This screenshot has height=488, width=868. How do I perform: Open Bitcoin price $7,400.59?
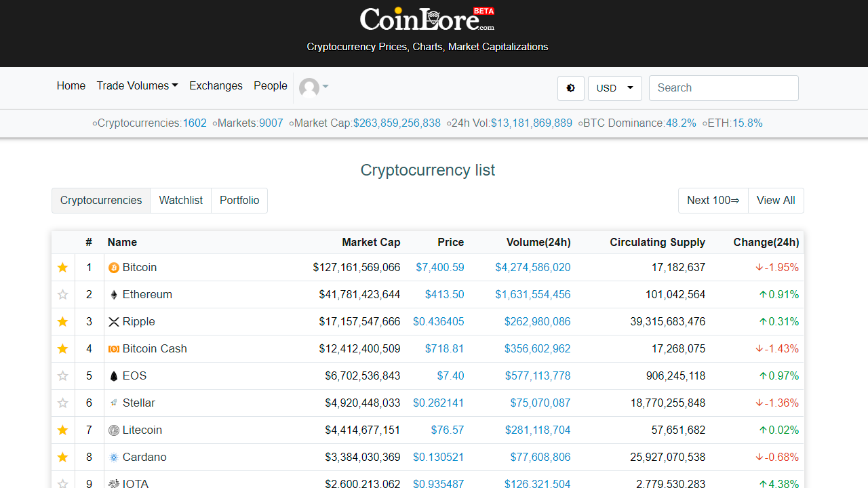point(440,268)
